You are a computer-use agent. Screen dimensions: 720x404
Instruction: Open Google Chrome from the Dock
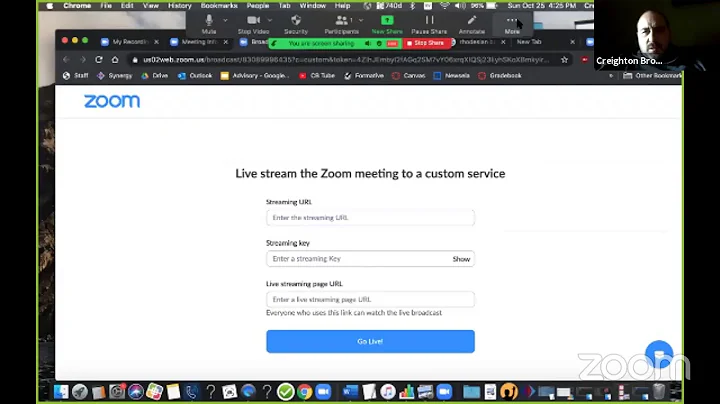click(x=304, y=392)
